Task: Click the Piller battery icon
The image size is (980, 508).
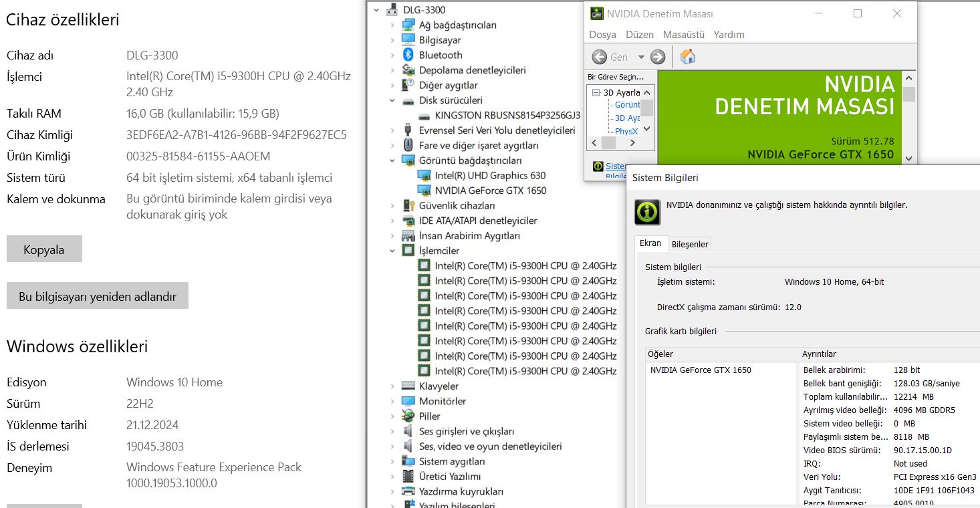Action: click(x=408, y=416)
